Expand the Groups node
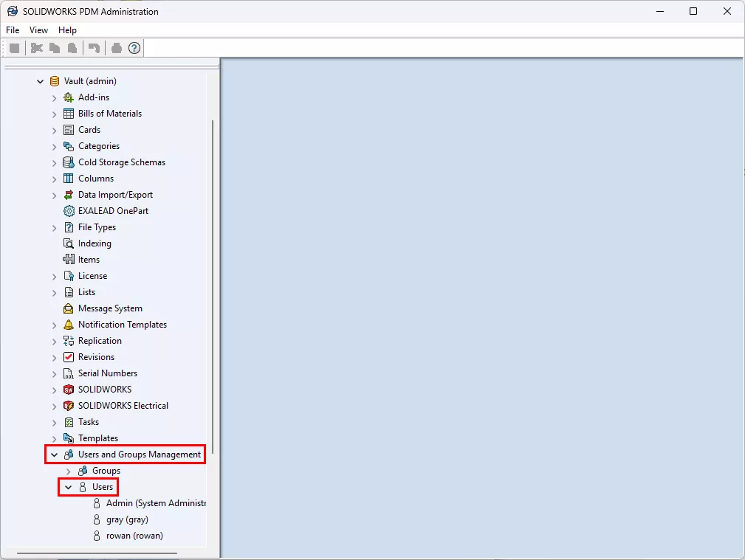The image size is (745, 560). (x=69, y=471)
